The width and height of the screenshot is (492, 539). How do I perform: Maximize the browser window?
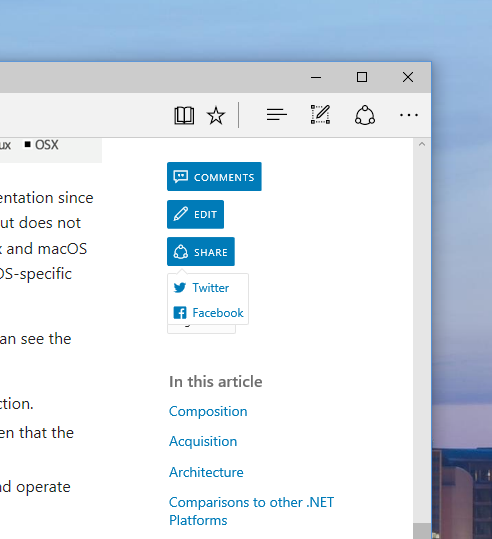point(362,77)
